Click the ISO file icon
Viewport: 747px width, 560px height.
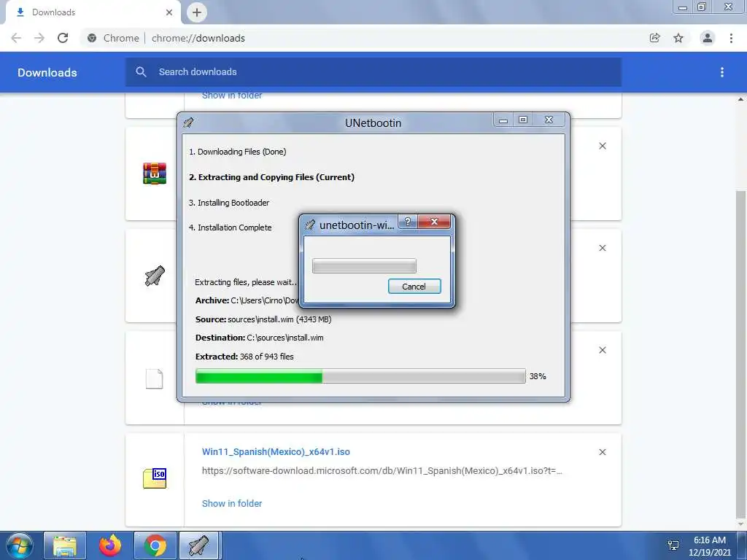click(155, 478)
